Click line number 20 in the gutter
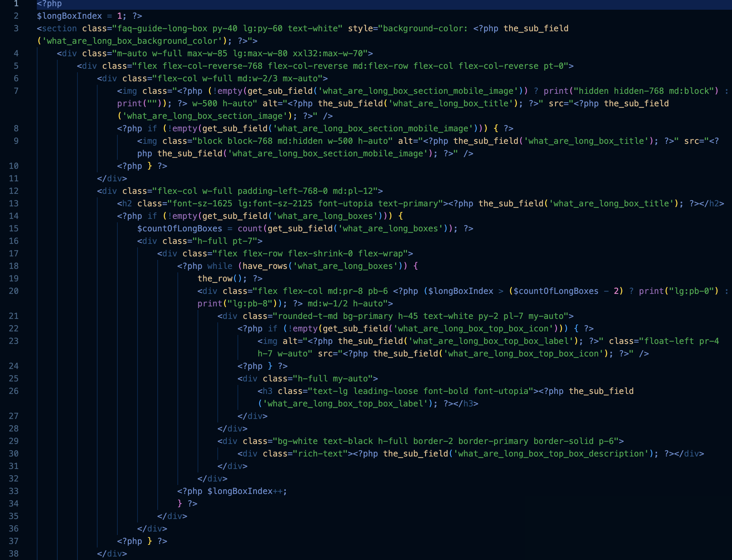 (x=14, y=291)
